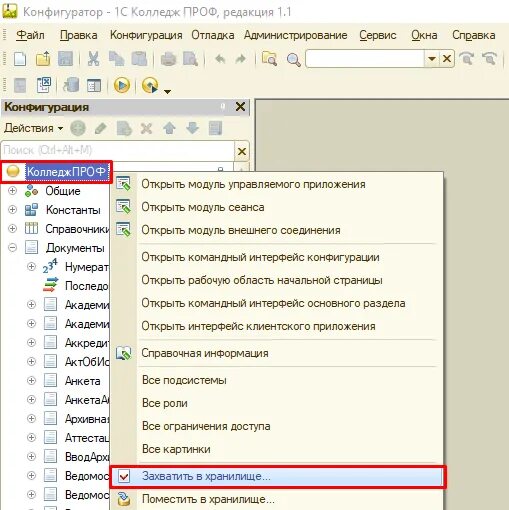Choose Все роли in context menu

point(277,403)
